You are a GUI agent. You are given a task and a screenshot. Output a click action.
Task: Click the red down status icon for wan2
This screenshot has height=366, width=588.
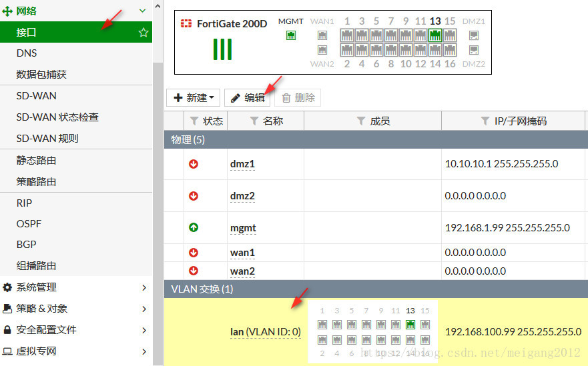pos(194,271)
